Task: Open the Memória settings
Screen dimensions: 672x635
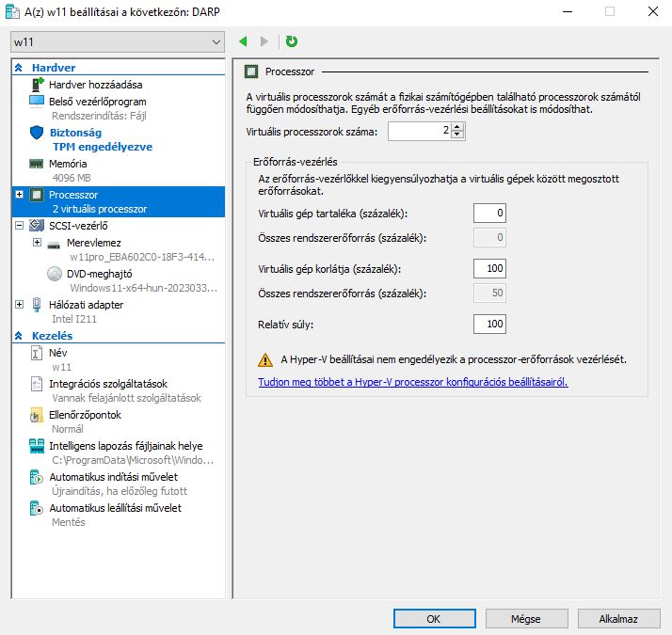Action: click(x=68, y=164)
